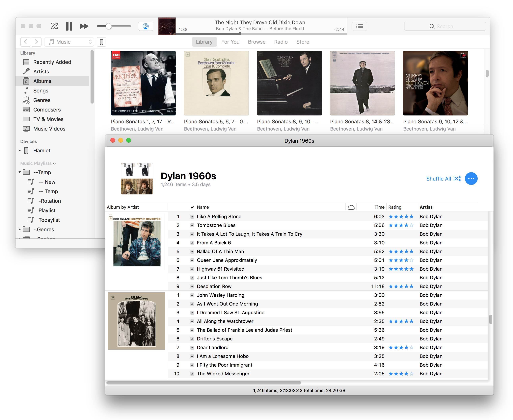
Task: Switch to the Browse tab
Action: (257, 42)
